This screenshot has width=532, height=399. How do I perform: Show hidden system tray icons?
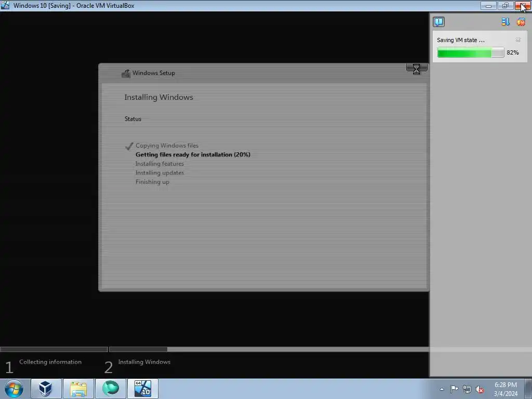click(442, 389)
